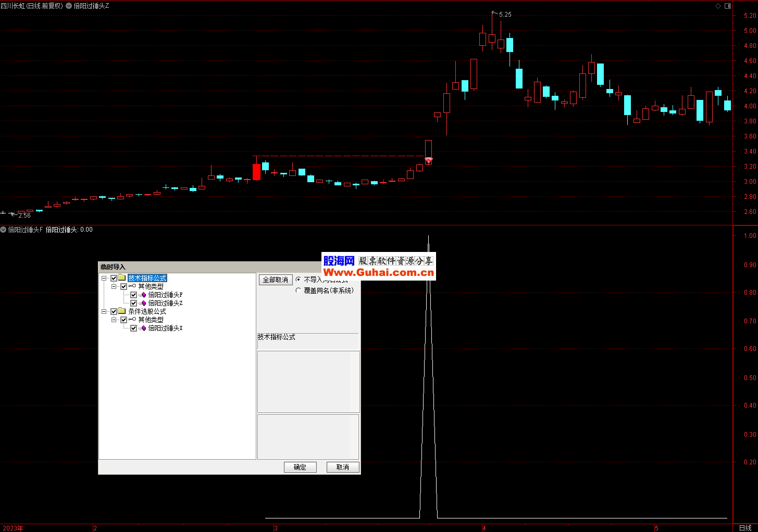The image size is (758, 532).
Task: Click the magenta cube icon for 倍阳过锤头F
Action: pos(143,295)
